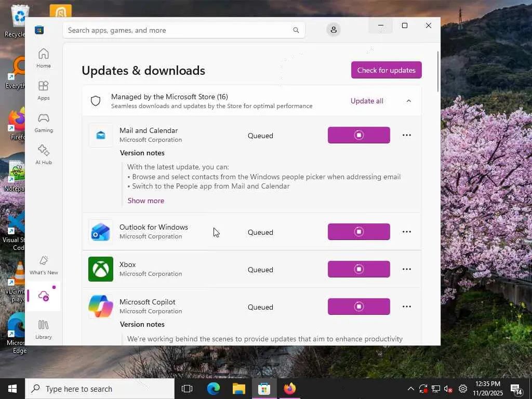The image size is (532, 399).
Task: Open the Apps section in sidebar
Action: point(44,90)
